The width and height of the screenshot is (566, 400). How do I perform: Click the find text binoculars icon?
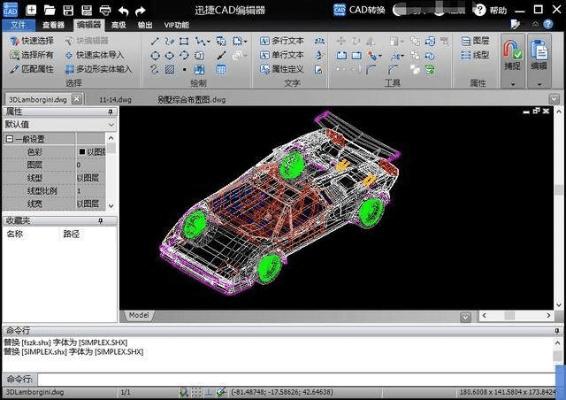coord(319,41)
